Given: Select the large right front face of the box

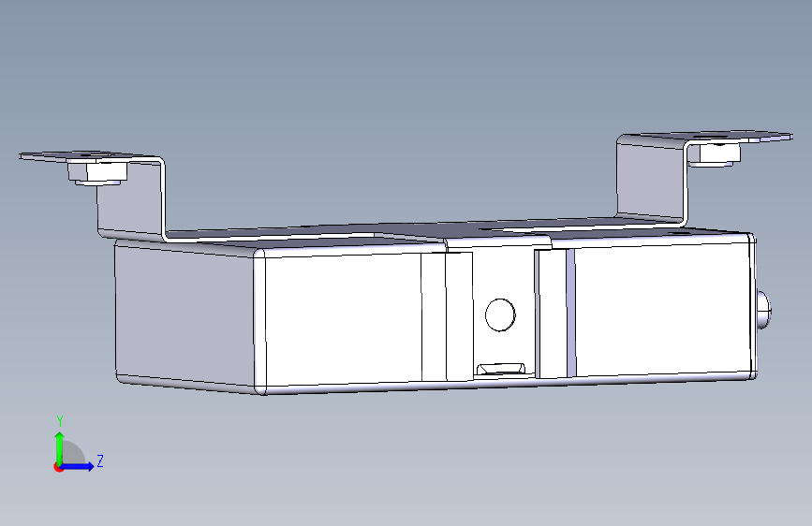Looking at the screenshot, I should (x=663, y=308).
